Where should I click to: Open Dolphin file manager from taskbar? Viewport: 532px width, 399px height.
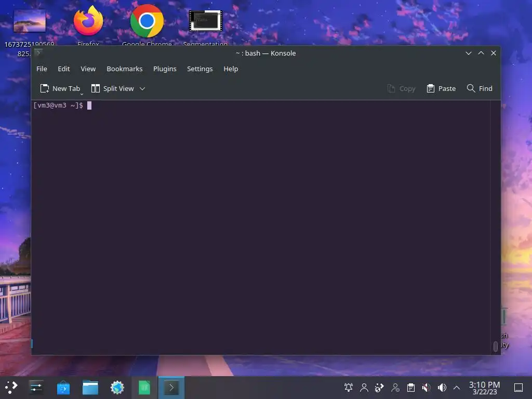tap(90, 388)
